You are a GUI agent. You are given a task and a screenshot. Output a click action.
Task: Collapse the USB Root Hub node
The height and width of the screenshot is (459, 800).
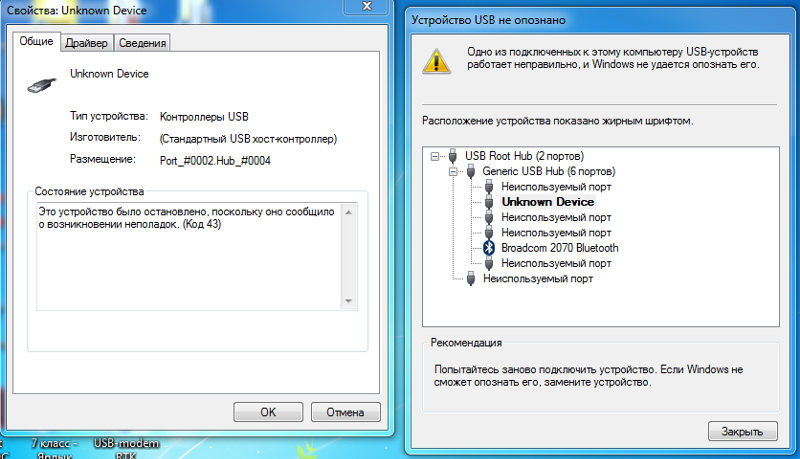coord(434,156)
